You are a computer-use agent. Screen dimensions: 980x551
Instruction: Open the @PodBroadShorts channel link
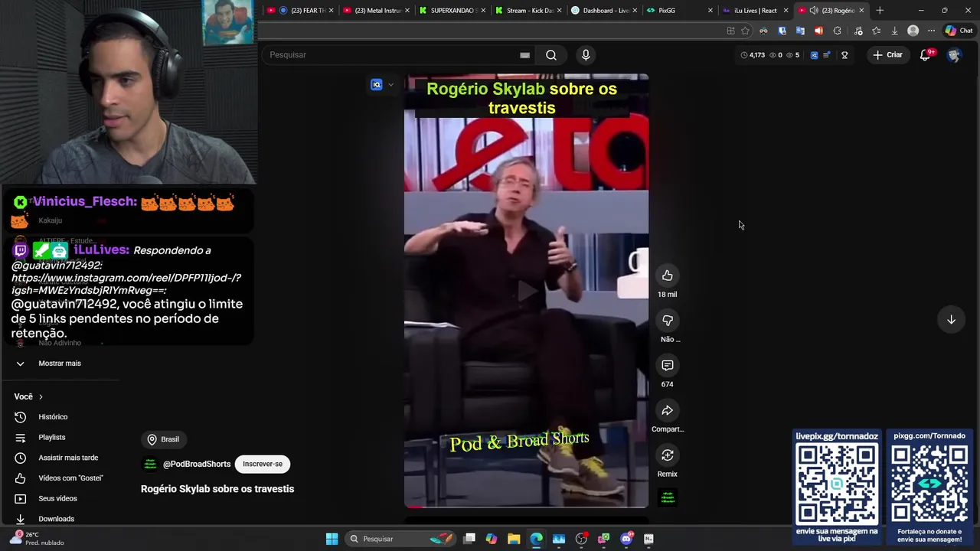[197, 464]
